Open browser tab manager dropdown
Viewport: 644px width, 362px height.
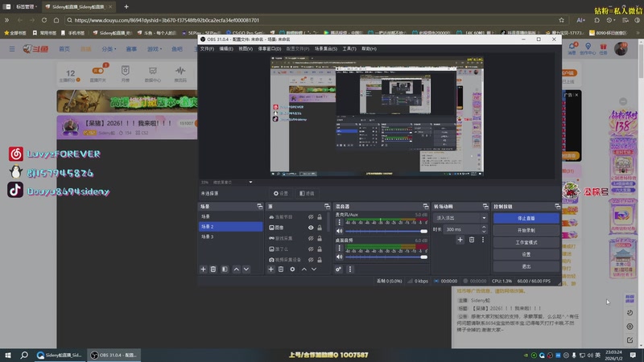click(x=27, y=6)
